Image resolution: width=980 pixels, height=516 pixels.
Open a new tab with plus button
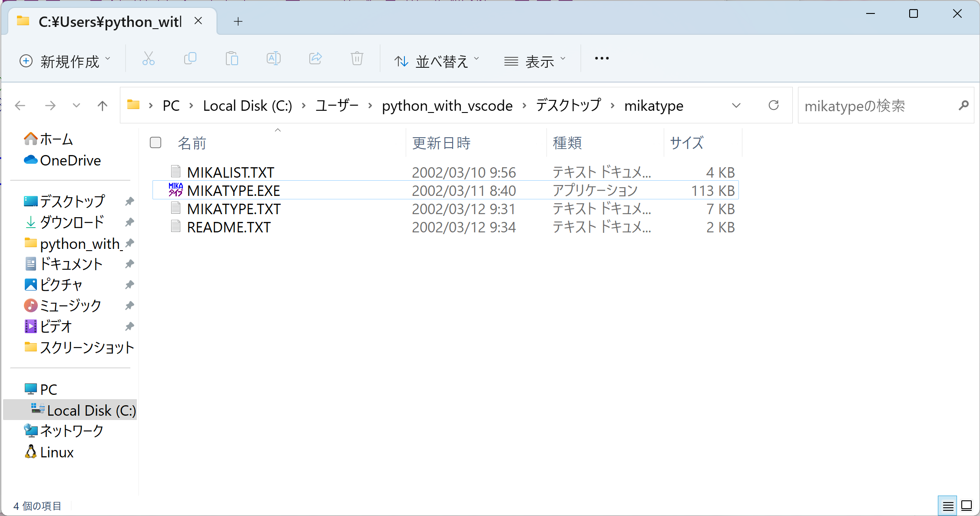pos(238,21)
